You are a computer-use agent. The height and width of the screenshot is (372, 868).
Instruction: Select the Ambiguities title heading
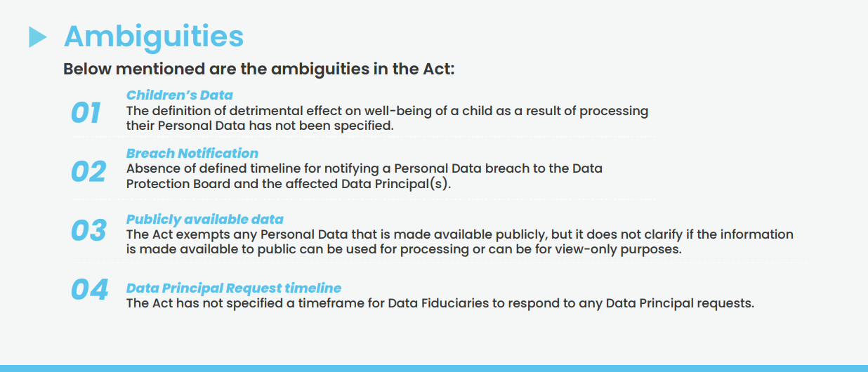154,36
